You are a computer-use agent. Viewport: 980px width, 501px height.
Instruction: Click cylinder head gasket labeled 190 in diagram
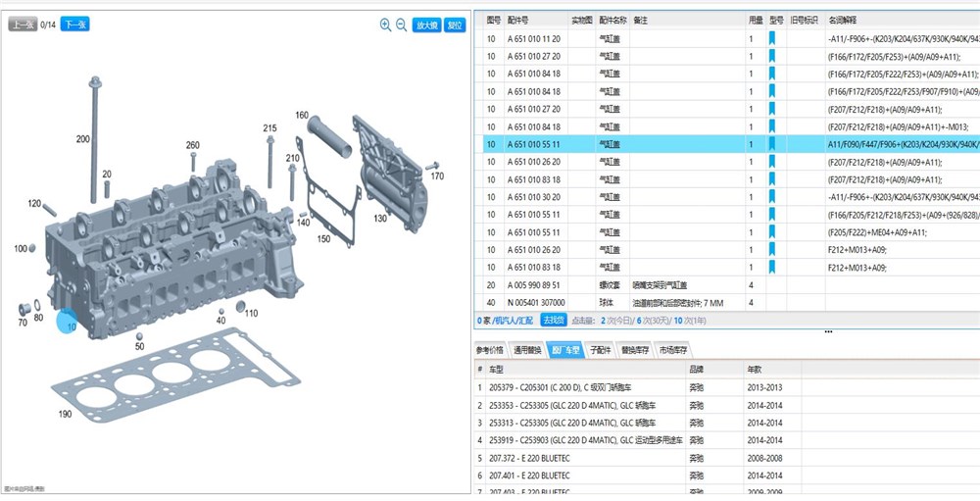click(x=176, y=375)
